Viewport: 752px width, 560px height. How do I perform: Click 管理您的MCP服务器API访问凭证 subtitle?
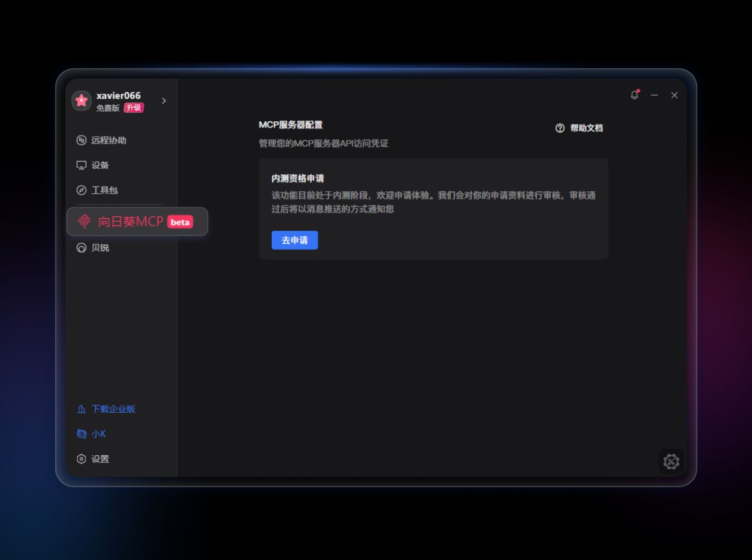coord(324,144)
